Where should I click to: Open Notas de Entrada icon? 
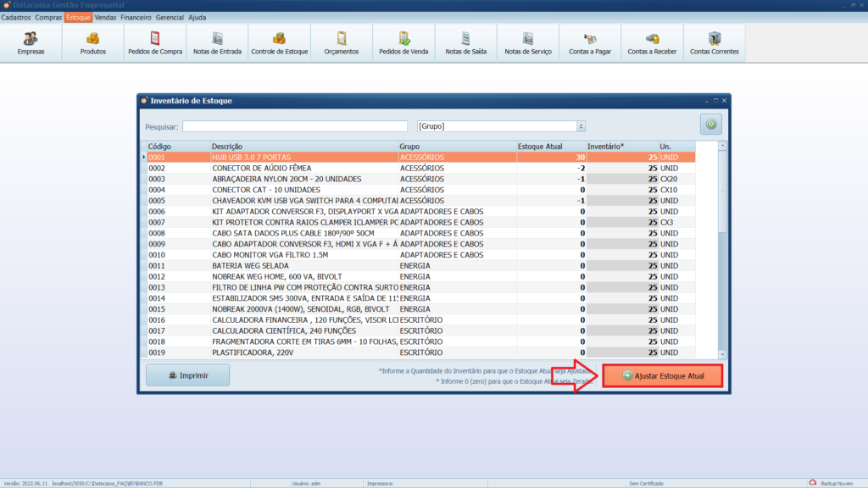pyautogui.click(x=218, y=43)
